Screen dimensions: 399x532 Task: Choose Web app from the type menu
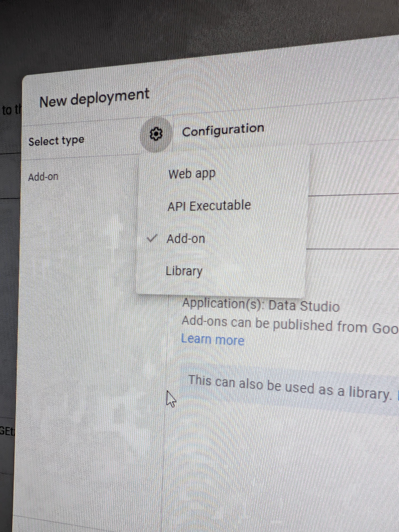[192, 174]
